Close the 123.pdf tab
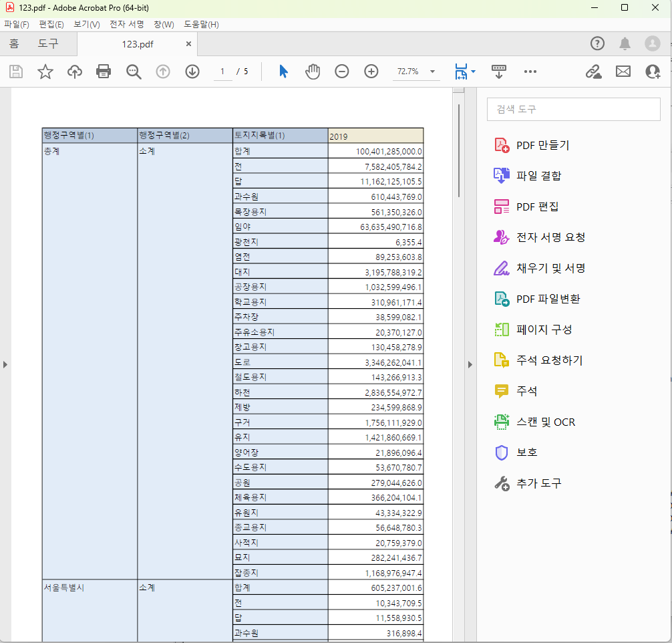This screenshot has height=643, width=672. 188,43
